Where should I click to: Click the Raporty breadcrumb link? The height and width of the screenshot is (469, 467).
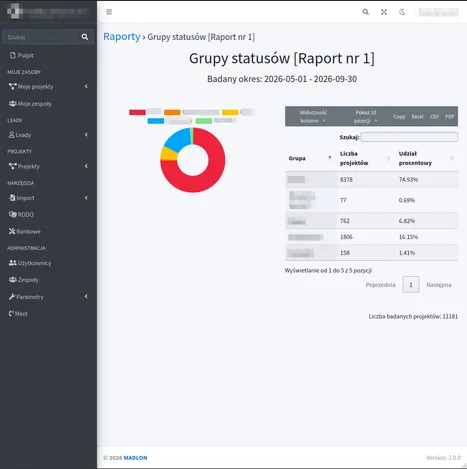pos(122,36)
